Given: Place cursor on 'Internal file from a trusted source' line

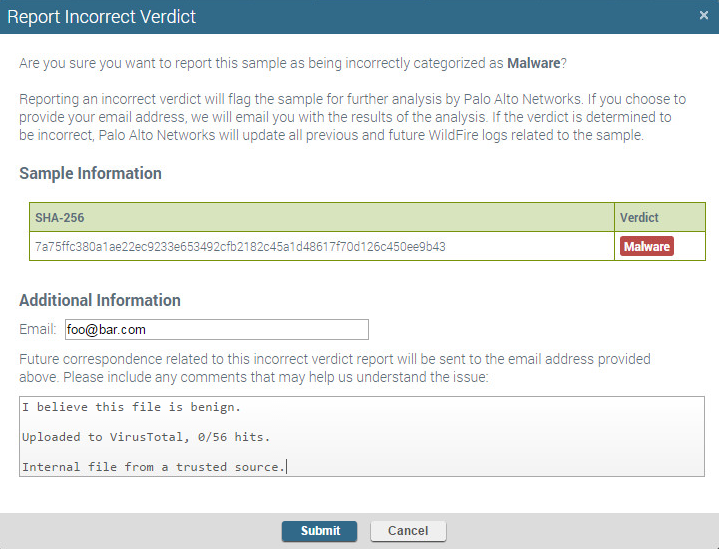Looking at the screenshot, I should pyautogui.click(x=153, y=467).
